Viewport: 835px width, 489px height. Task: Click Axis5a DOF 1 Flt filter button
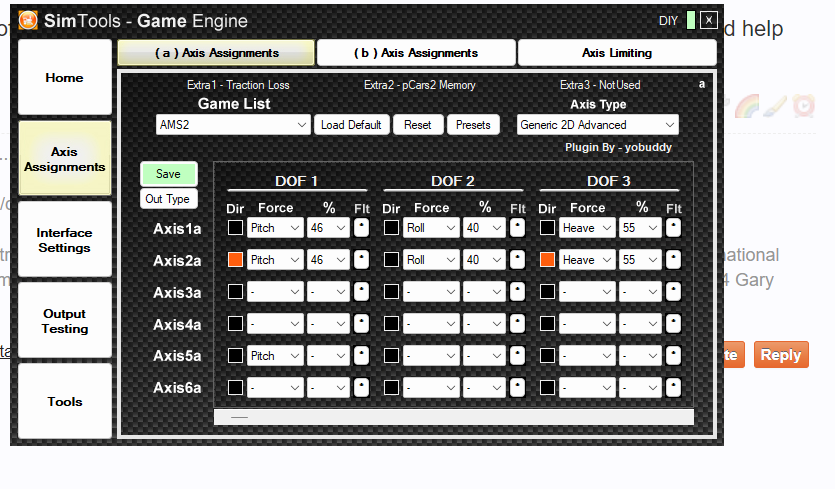coord(361,355)
